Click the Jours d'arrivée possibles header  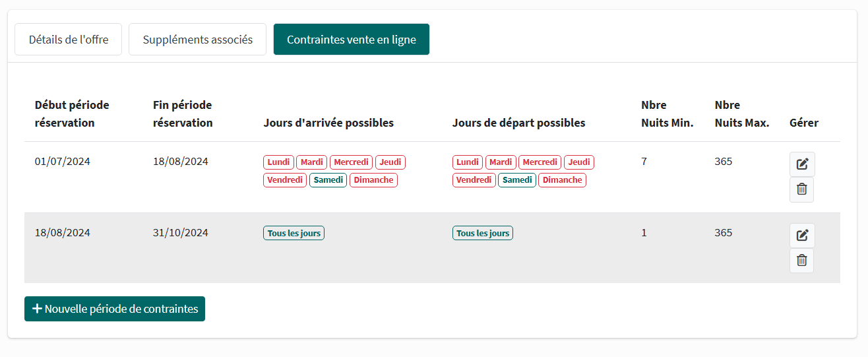pos(328,123)
